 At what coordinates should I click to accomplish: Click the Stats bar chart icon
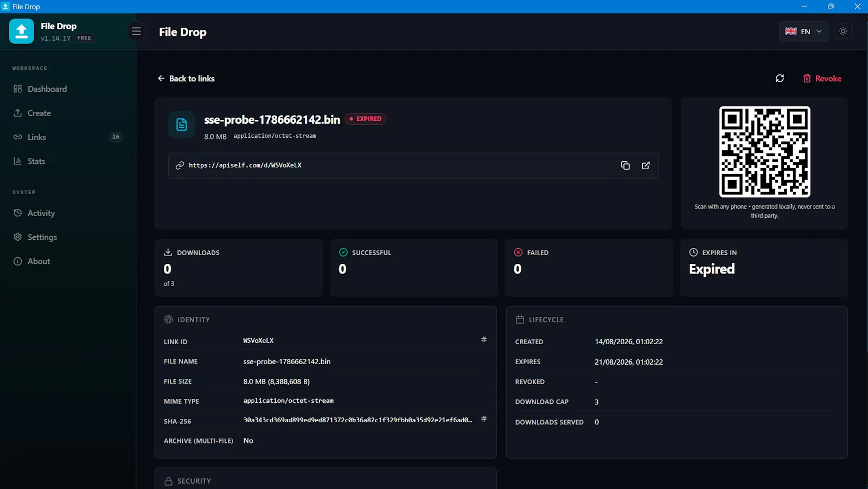[17, 161]
